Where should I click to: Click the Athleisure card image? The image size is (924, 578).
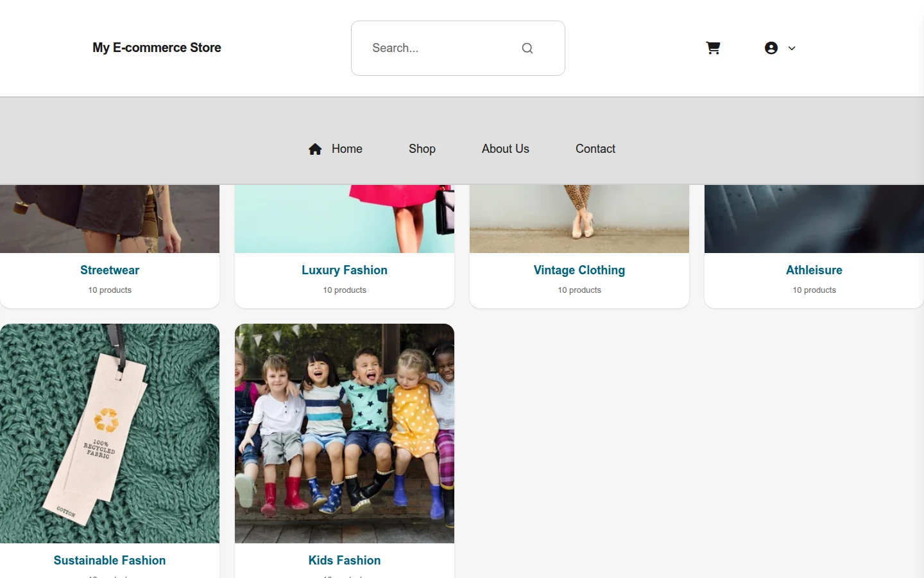click(814, 219)
